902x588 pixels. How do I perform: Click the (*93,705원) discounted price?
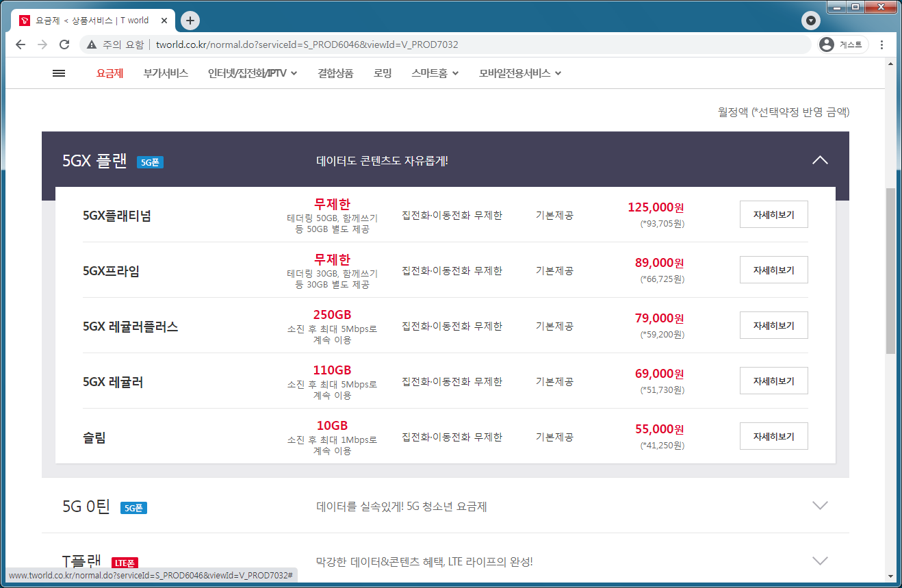click(662, 223)
